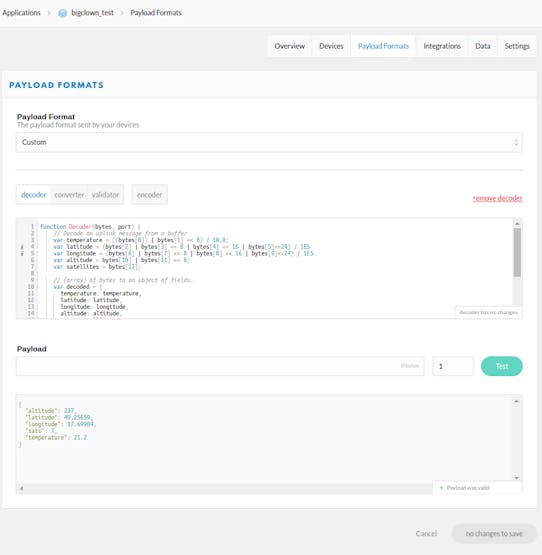This screenshot has height=555, width=542.
Task: Click the code editor vertical scrollbar thumb
Action: pyautogui.click(x=517, y=252)
